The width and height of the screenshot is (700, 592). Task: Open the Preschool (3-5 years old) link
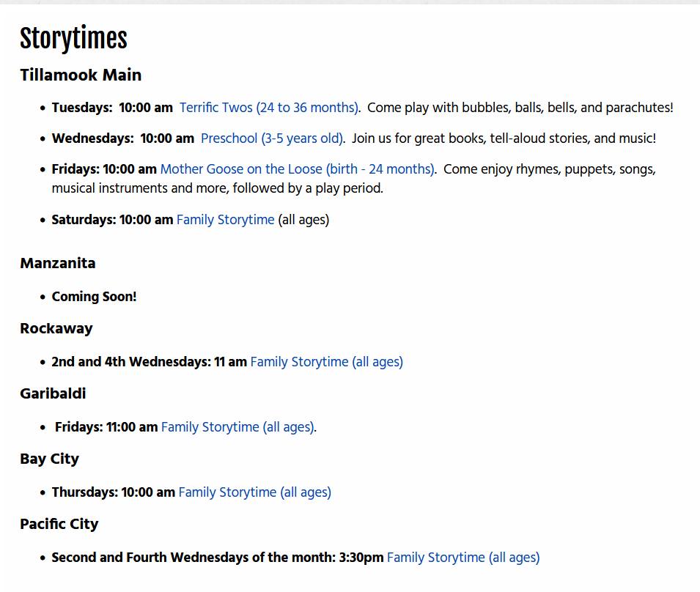pyautogui.click(x=272, y=138)
